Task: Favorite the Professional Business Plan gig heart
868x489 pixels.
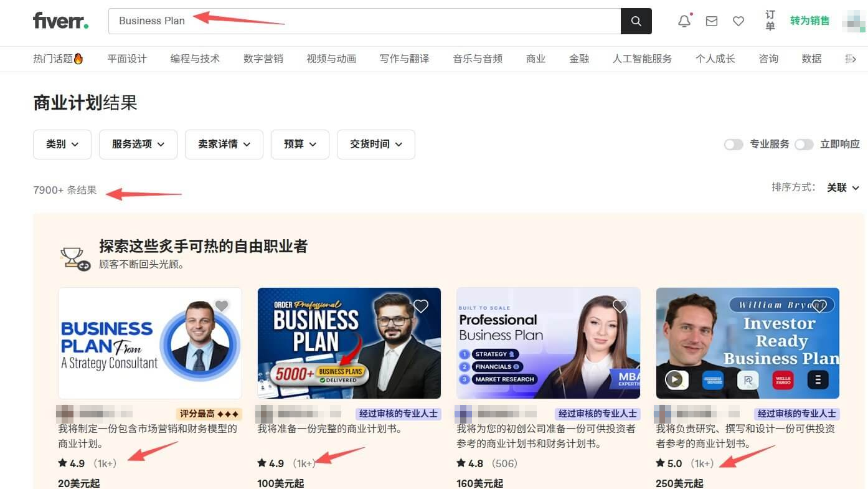Action: [620, 306]
